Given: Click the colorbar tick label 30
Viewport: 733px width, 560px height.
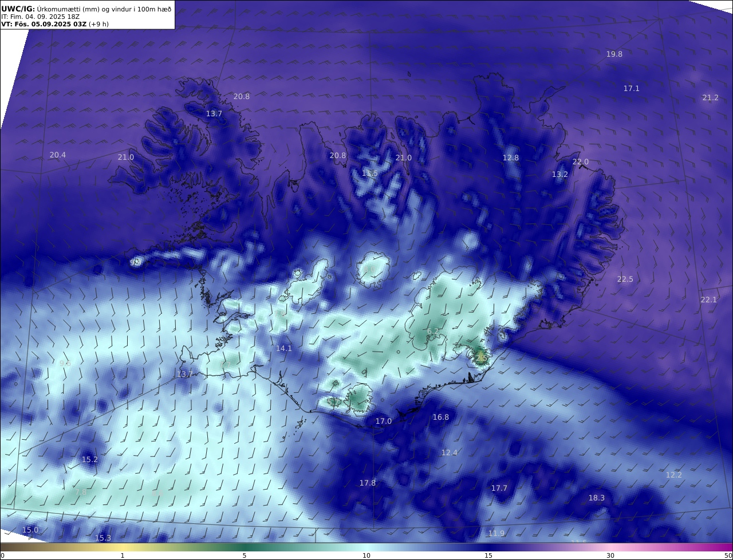Looking at the screenshot, I should [610, 555].
